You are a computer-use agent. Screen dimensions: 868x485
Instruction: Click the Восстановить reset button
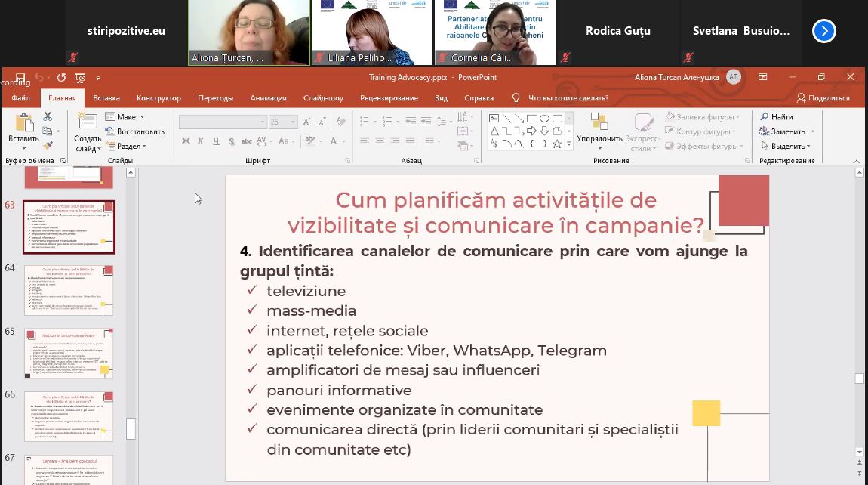135,131
